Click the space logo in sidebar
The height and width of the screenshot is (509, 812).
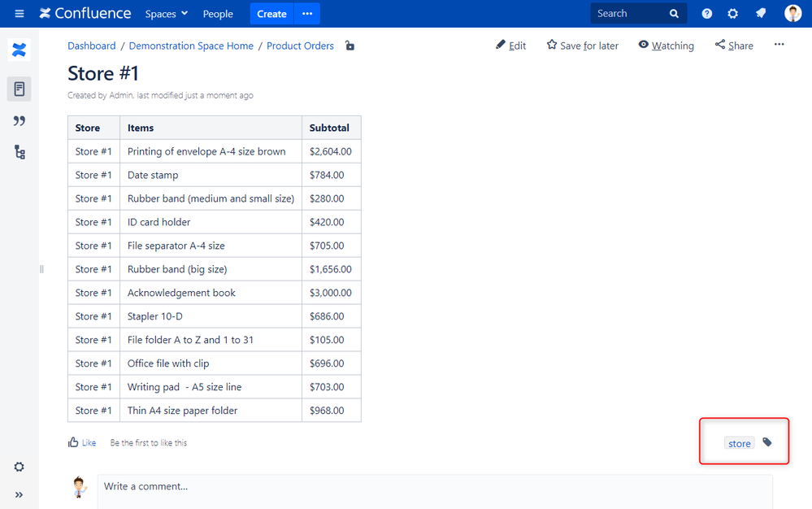tap(20, 50)
